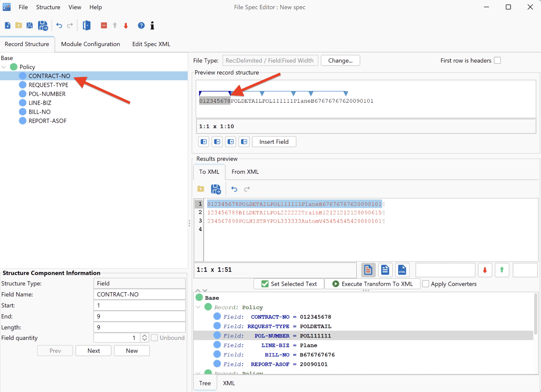The height and width of the screenshot is (392, 541).
Task: Select the From XML tab
Action: click(x=245, y=172)
